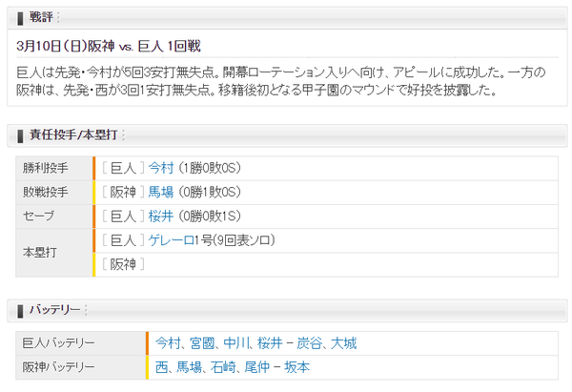Click the バッテリー section header
572x392 pixels.
(x=287, y=311)
